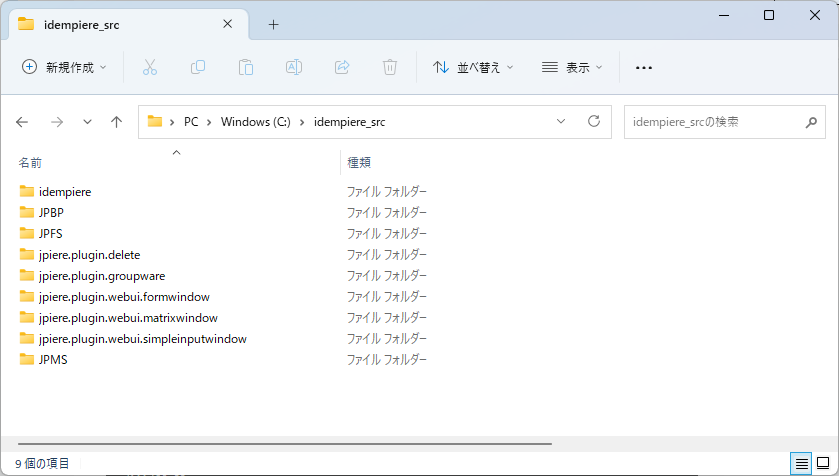Select the idempiere_src tab
839x476 pixels.
point(128,25)
